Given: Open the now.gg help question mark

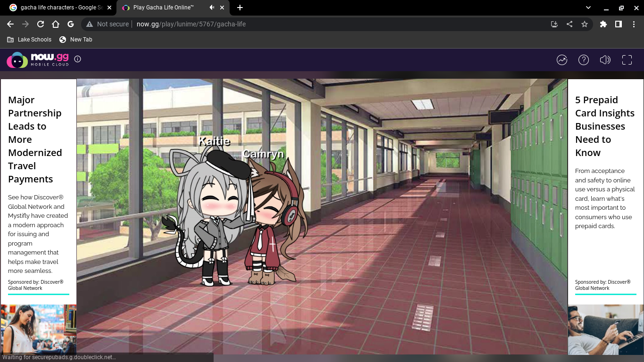Looking at the screenshot, I should (x=584, y=60).
